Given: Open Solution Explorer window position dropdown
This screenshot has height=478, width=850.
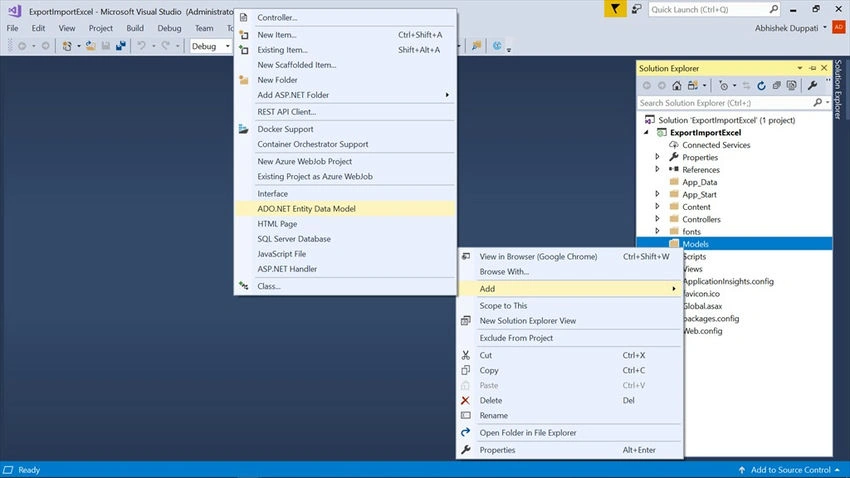Looking at the screenshot, I should [x=800, y=68].
